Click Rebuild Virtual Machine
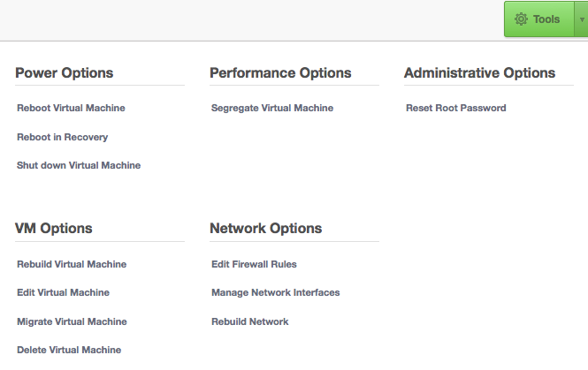Screen dimensions: 588x370 pos(72,264)
